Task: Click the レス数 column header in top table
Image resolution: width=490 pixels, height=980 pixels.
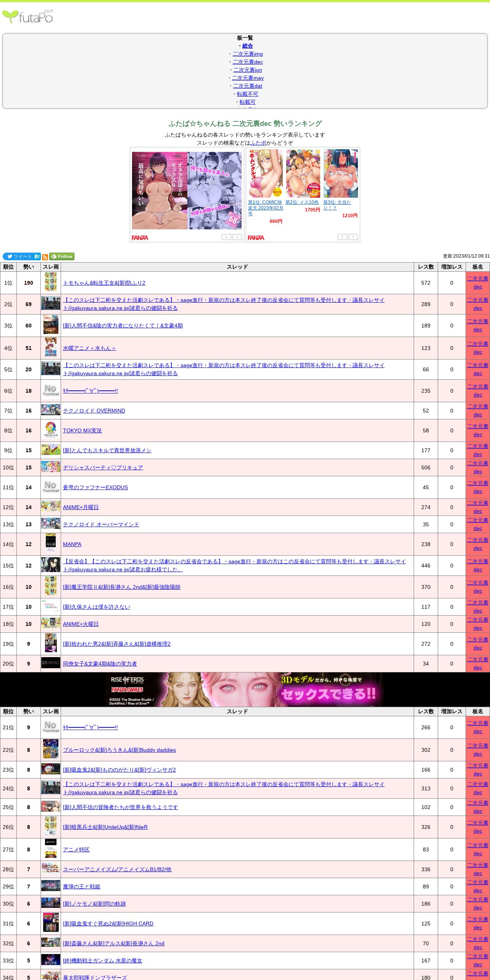Action: 426,267
